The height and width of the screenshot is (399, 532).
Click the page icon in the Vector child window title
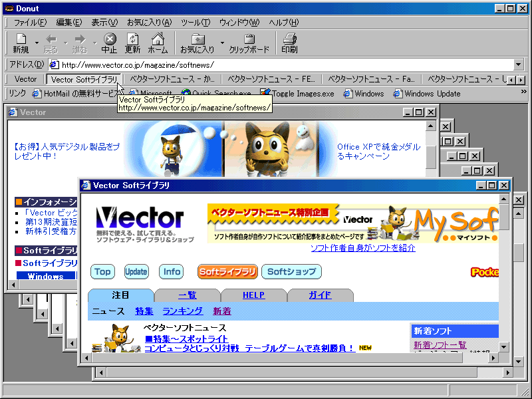point(13,112)
